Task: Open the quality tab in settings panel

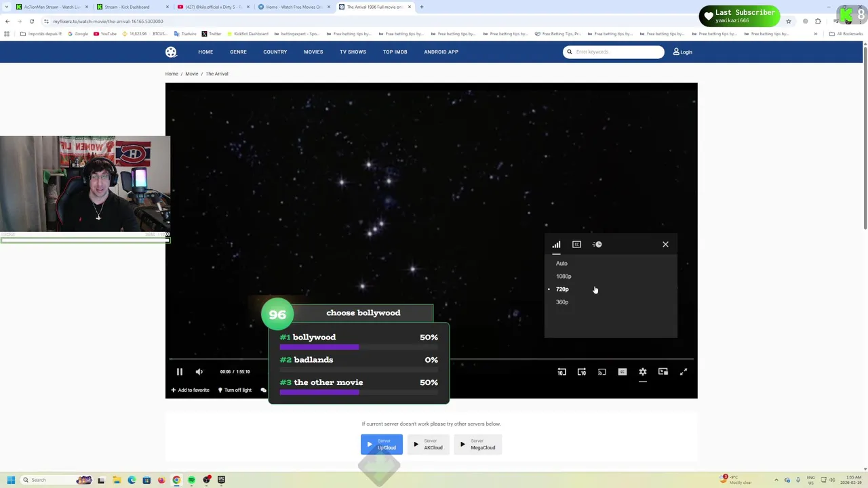Action: (x=556, y=244)
